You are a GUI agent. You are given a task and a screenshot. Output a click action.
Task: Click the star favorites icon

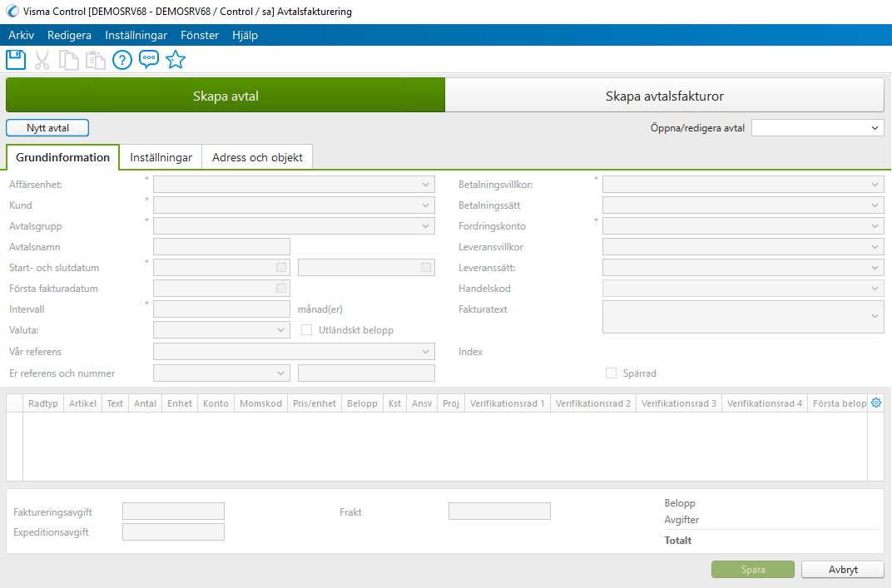tap(175, 59)
